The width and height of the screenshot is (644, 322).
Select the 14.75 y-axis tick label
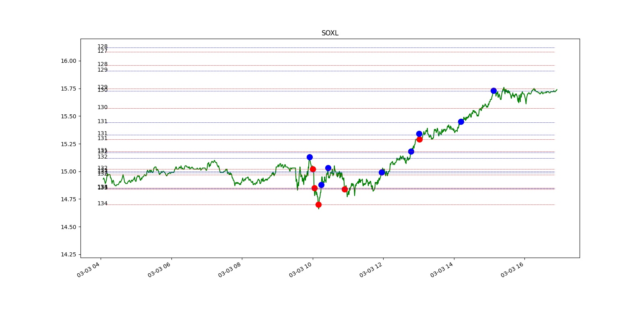68,199
